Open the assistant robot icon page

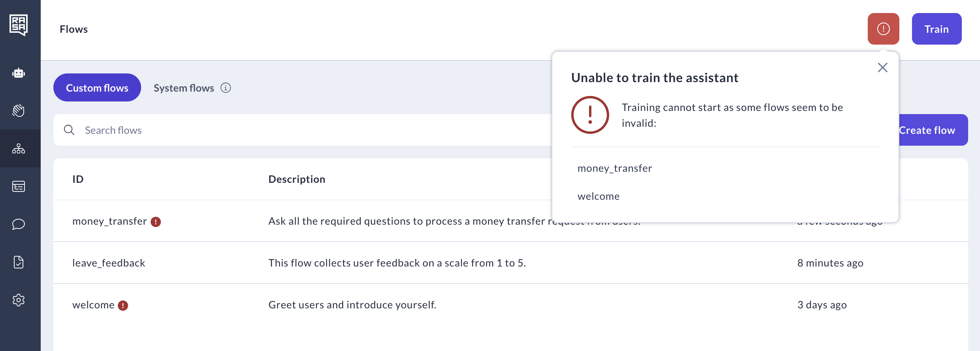[19, 73]
